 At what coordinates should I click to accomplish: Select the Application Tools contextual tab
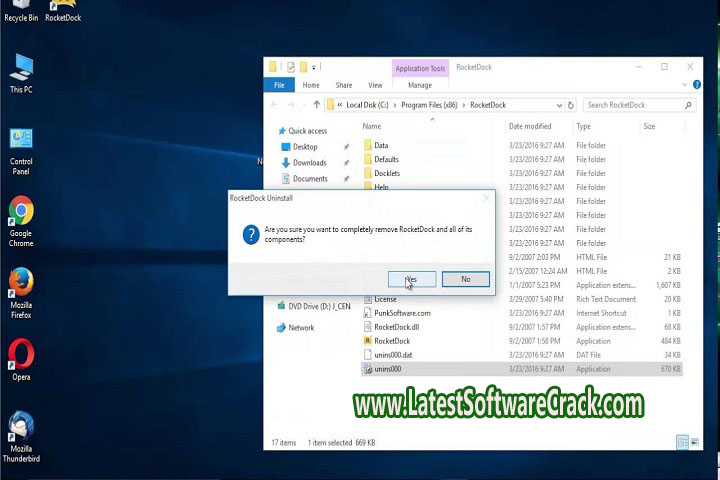pos(420,68)
